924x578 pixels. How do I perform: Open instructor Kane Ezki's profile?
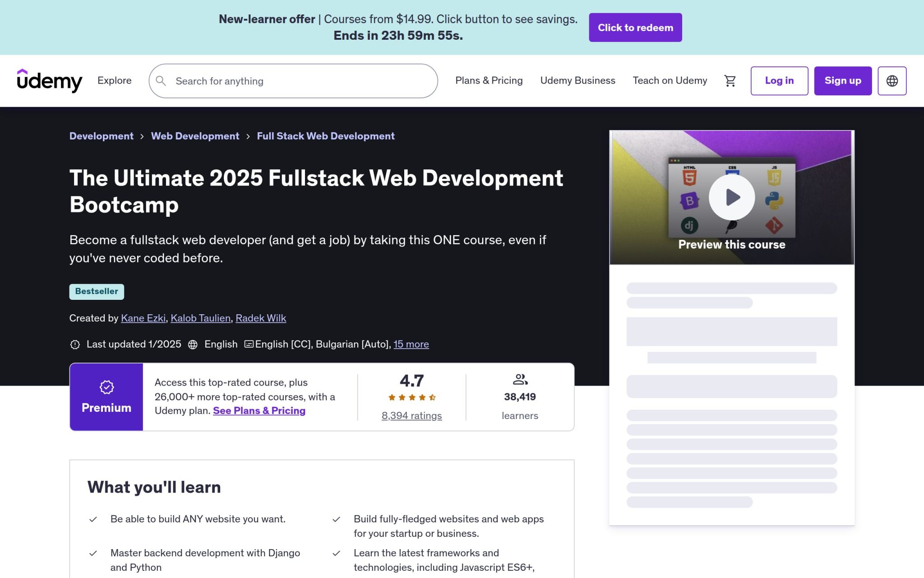pos(143,318)
